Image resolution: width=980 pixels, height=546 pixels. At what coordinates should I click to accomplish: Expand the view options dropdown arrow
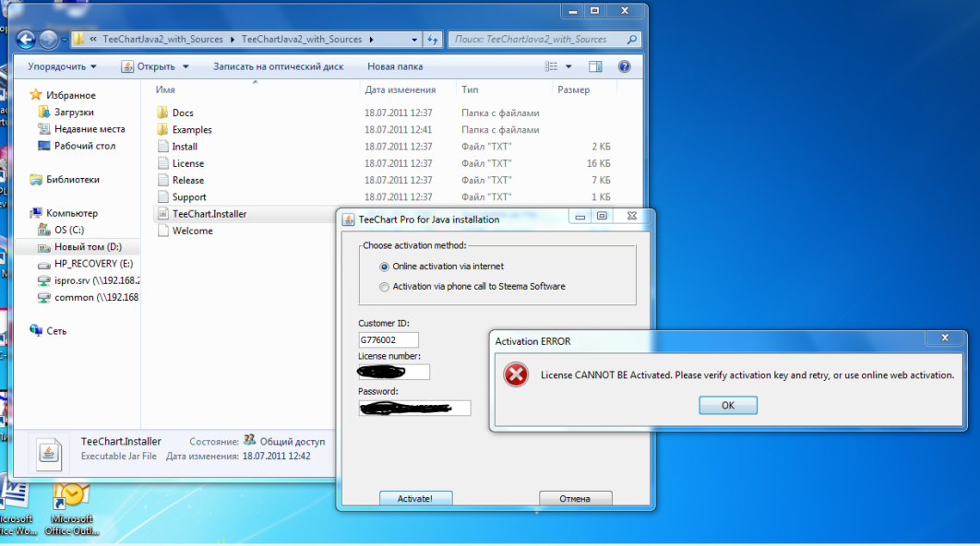click(568, 66)
